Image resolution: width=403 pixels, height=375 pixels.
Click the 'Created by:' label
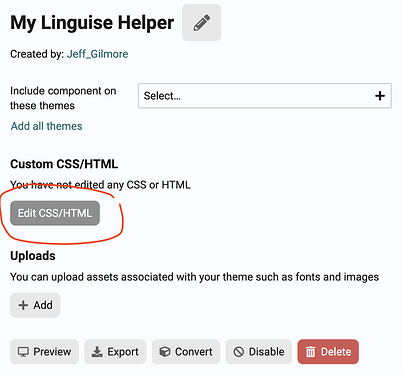pos(37,54)
